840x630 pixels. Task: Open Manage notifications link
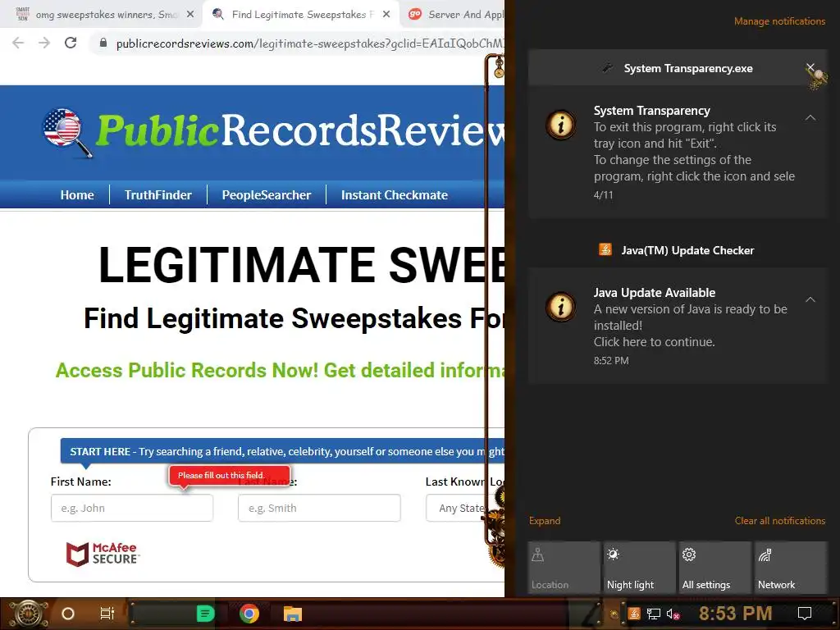pos(779,21)
